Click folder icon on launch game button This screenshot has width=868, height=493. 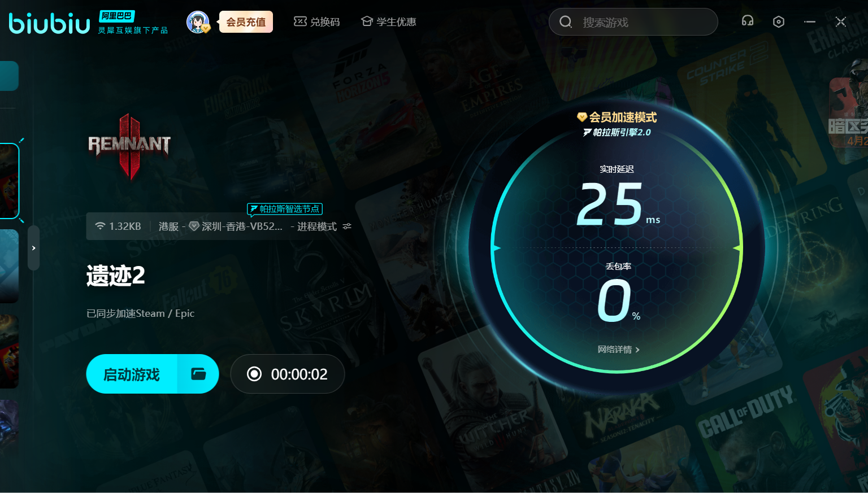click(198, 374)
